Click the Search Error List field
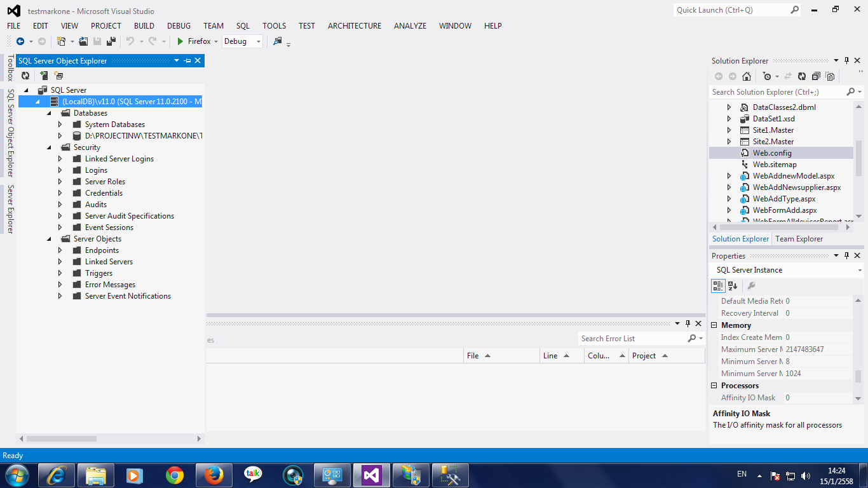This screenshot has width=868, height=488. (632, 339)
